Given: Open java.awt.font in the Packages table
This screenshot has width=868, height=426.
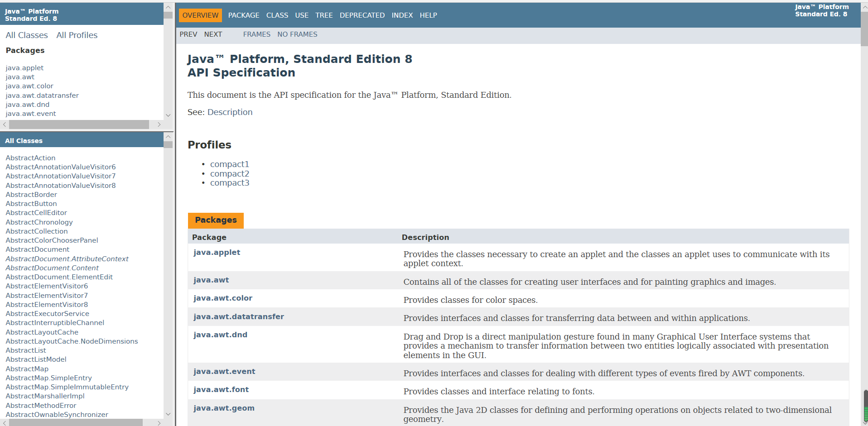Looking at the screenshot, I should pos(221,390).
